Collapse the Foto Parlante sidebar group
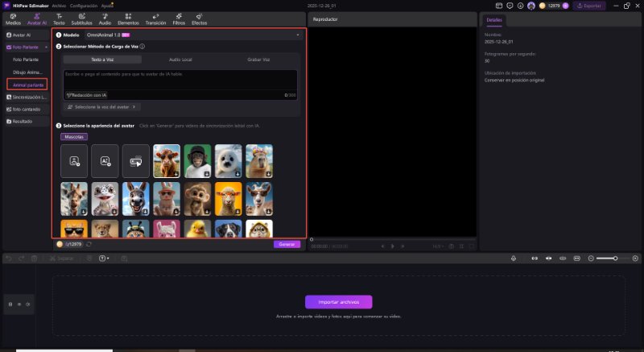 point(46,48)
